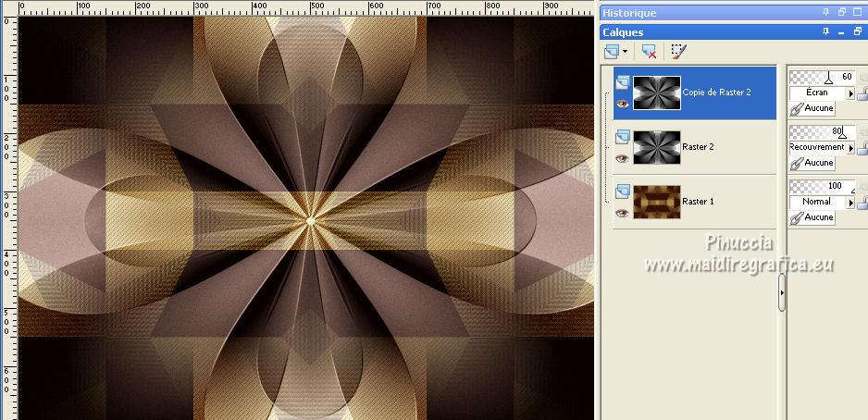The width and height of the screenshot is (868, 420).
Task: Minimize the Calques panel
Action: click(841, 32)
